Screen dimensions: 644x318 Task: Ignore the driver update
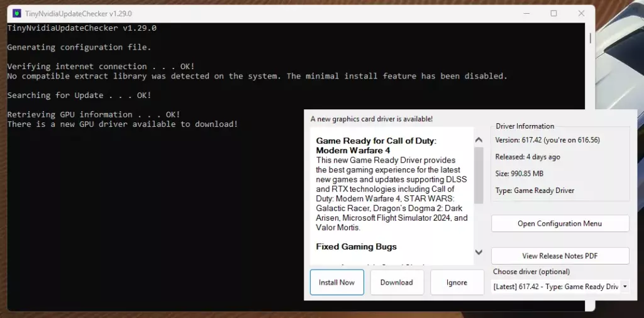[x=457, y=282]
